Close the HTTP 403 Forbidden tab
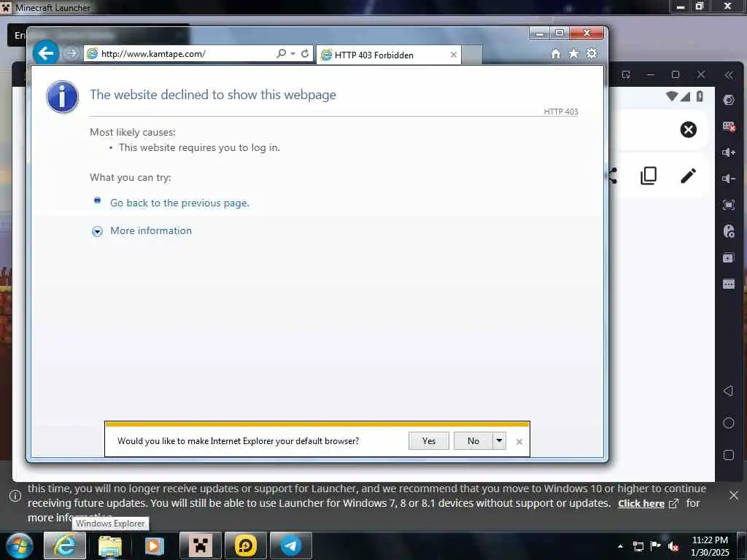The width and height of the screenshot is (747, 560). tap(454, 55)
